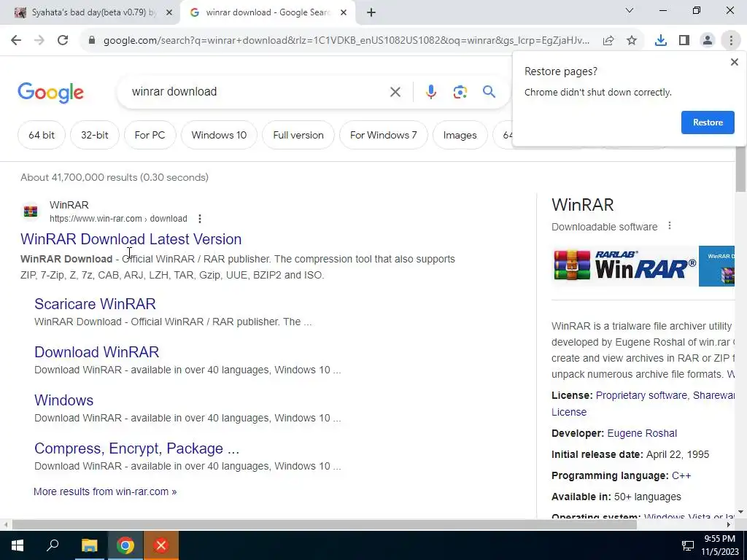Select the For Windows 7 filter chip
Image resolution: width=747 pixels, height=560 pixels.
(384, 135)
